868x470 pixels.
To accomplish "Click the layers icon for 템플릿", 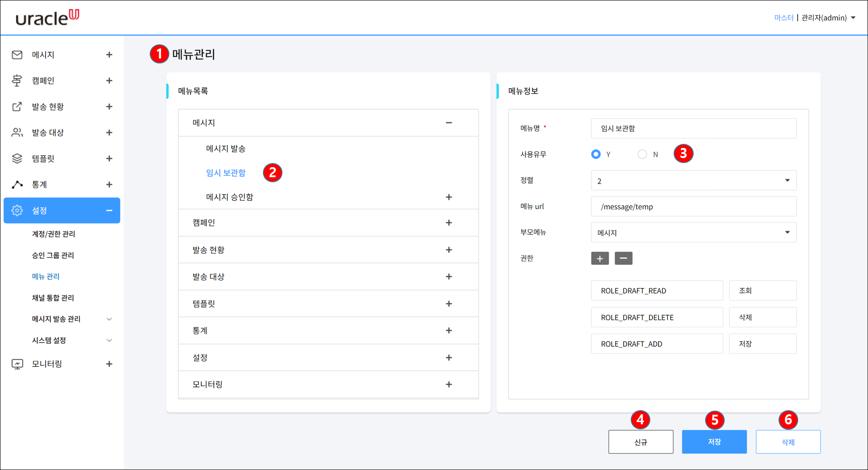I will pyautogui.click(x=17, y=158).
